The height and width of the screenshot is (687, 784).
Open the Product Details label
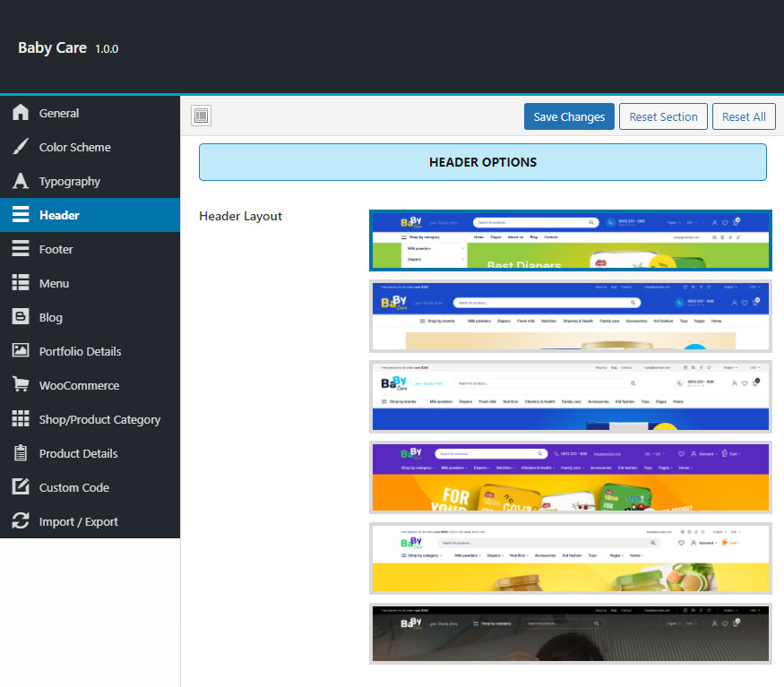(x=79, y=453)
